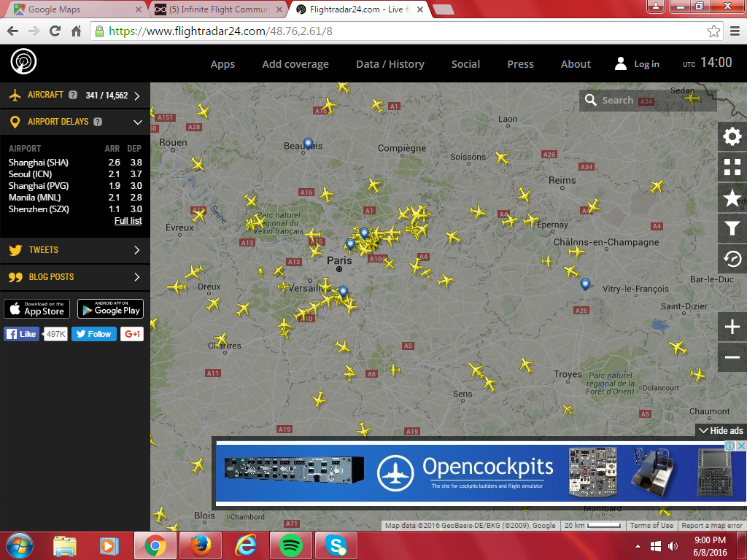
Task: Open Firefox from the taskbar
Action: coord(201,545)
